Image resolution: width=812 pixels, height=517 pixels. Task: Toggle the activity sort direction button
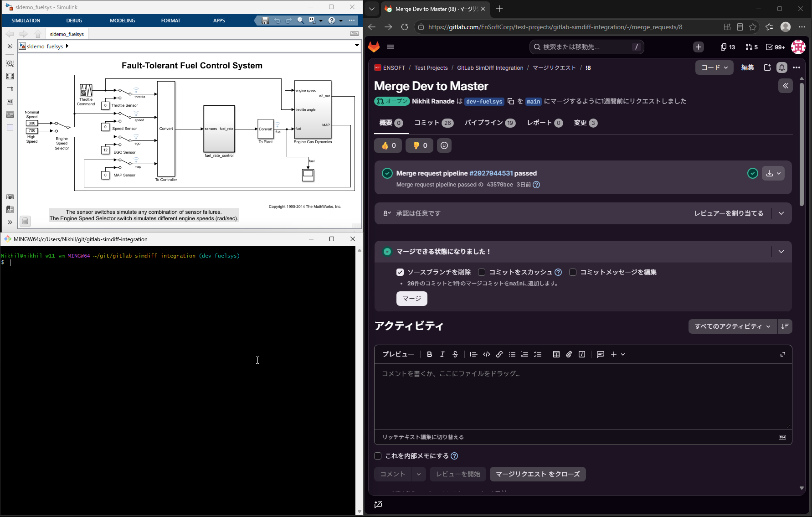tap(785, 326)
